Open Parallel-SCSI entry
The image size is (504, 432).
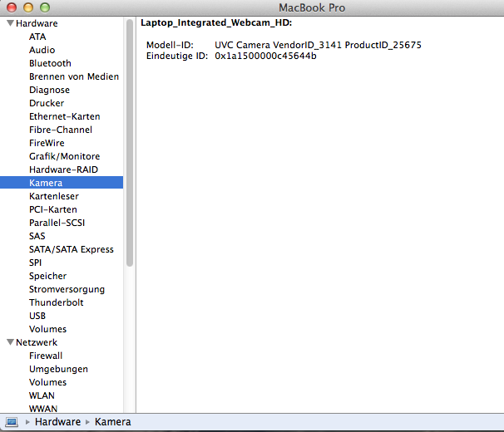[57, 223]
